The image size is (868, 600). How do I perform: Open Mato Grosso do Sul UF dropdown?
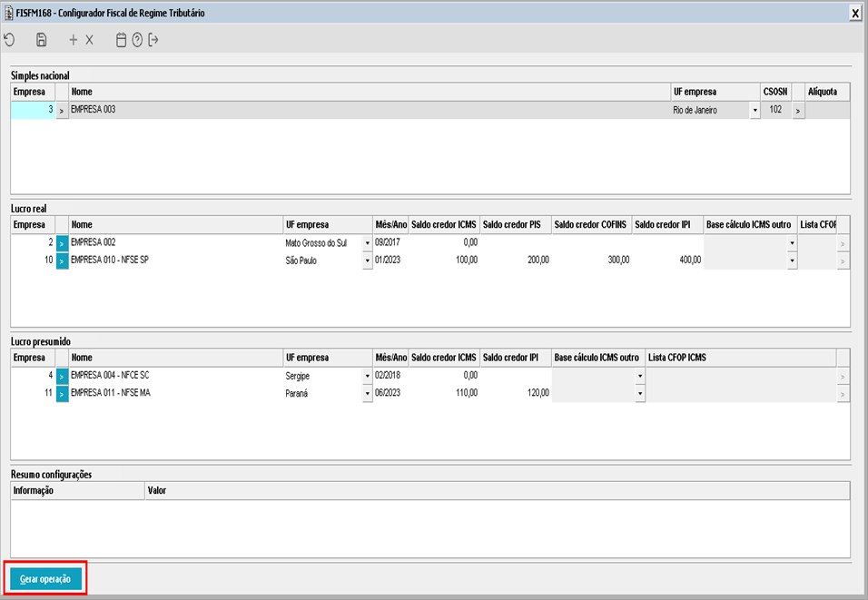pos(367,243)
